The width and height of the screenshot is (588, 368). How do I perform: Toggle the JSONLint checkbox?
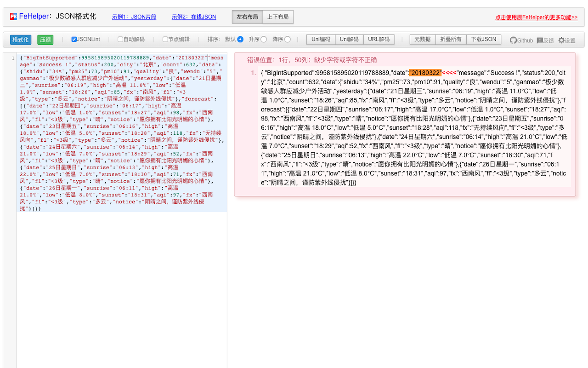tap(73, 39)
